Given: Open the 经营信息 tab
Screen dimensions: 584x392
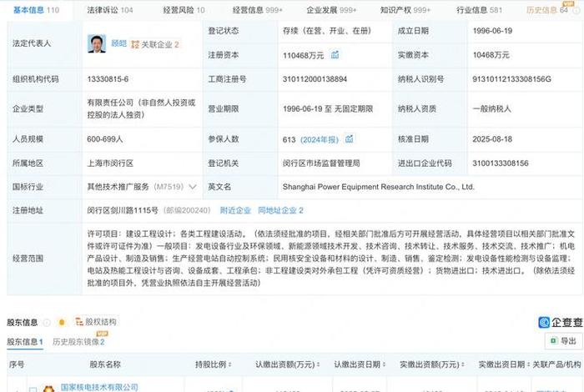Looking at the screenshot, I should click(257, 10).
